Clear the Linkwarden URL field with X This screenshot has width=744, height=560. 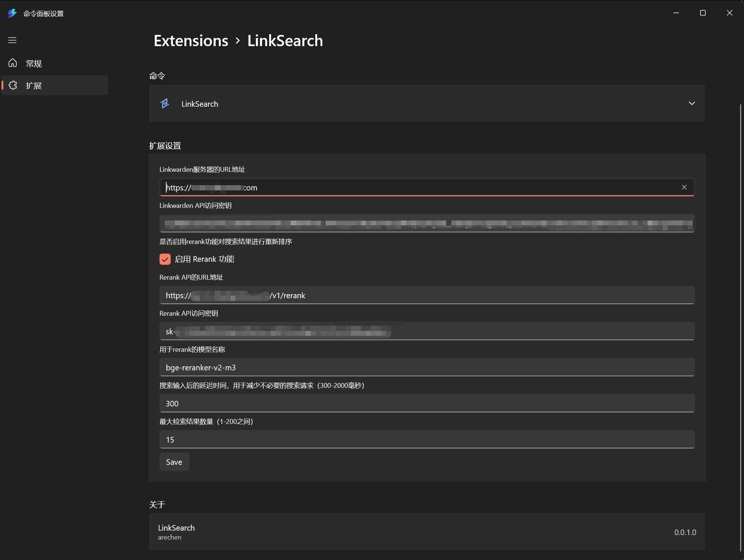pyautogui.click(x=684, y=187)
